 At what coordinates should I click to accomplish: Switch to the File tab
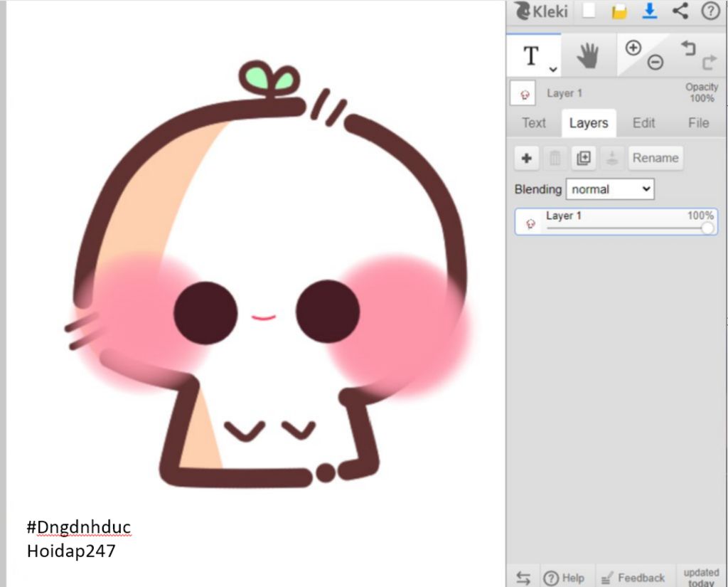698,123
